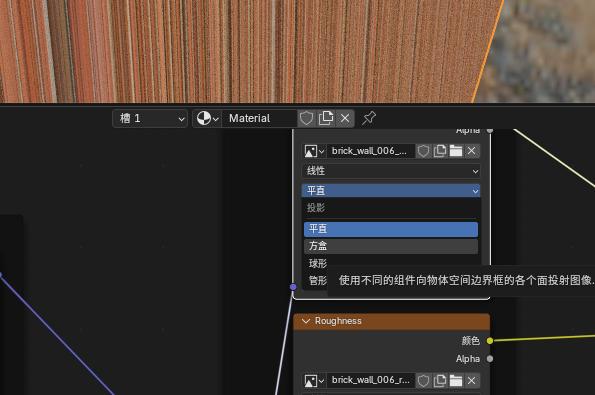The image size is (595, 395).
Task: Open file folder for upper brick_wall_006 image
Action: 456,151
